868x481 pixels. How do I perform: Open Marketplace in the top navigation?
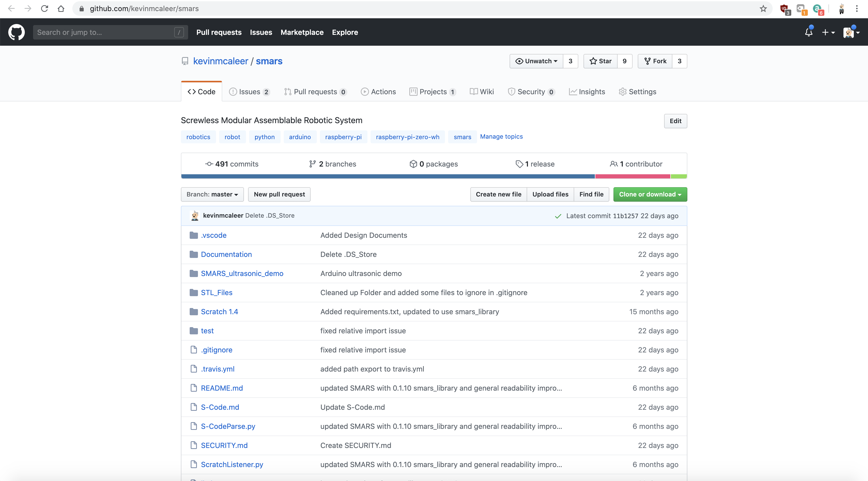point(302,32)
